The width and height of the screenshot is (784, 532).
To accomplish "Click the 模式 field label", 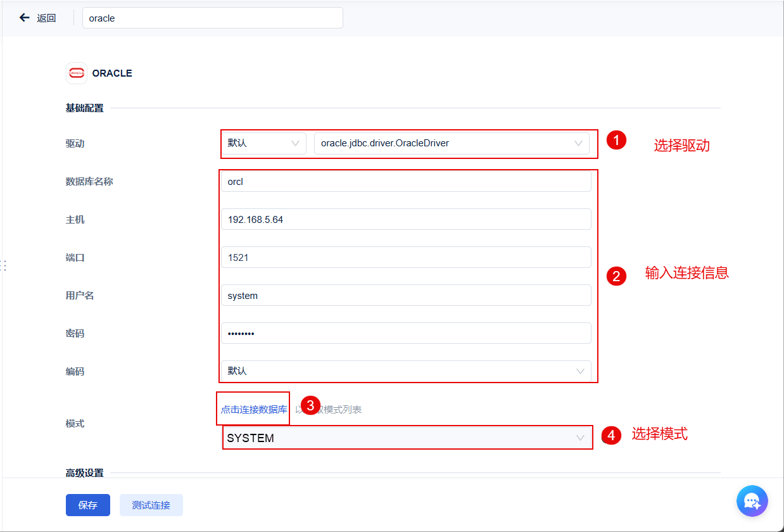I will pos(75,423).
